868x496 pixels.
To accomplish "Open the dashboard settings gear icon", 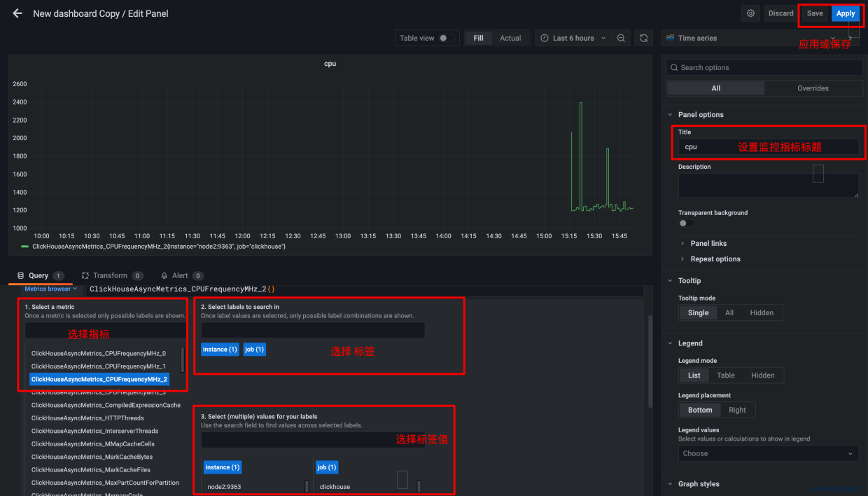I will 750,13.
